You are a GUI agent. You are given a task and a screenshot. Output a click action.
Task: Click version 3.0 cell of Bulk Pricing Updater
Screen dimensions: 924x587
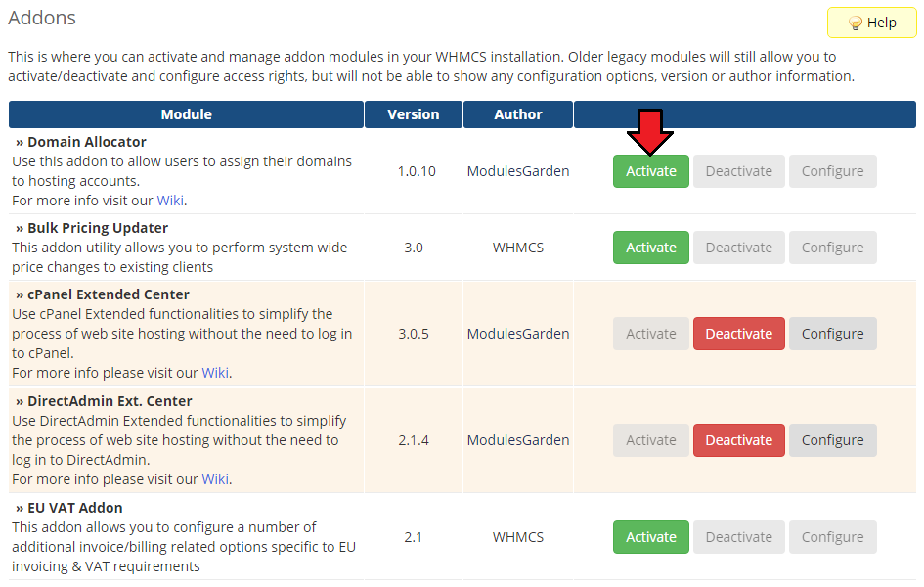click(x=413, y=248)
